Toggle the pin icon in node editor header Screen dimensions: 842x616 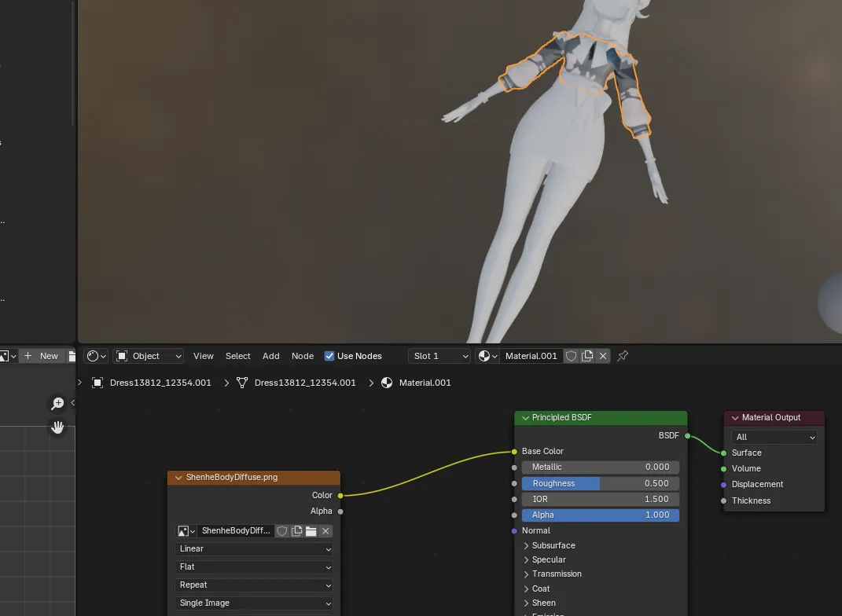tap(623, 356)
